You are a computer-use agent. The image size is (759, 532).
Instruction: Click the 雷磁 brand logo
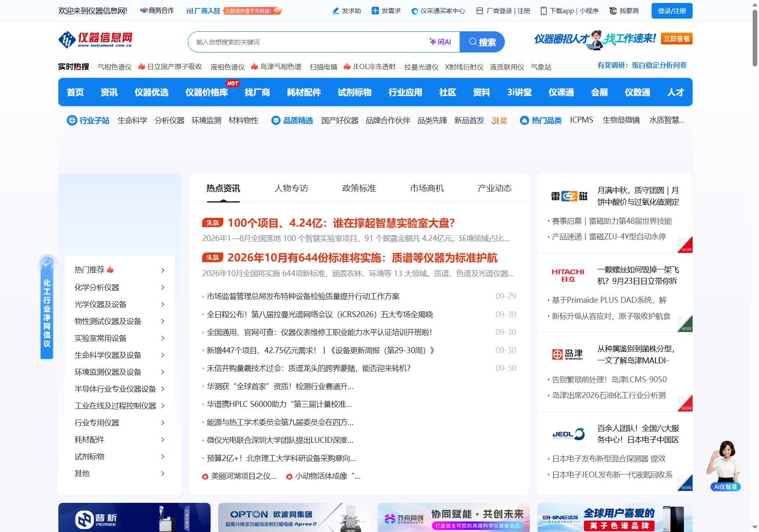[x=569, y=196]
